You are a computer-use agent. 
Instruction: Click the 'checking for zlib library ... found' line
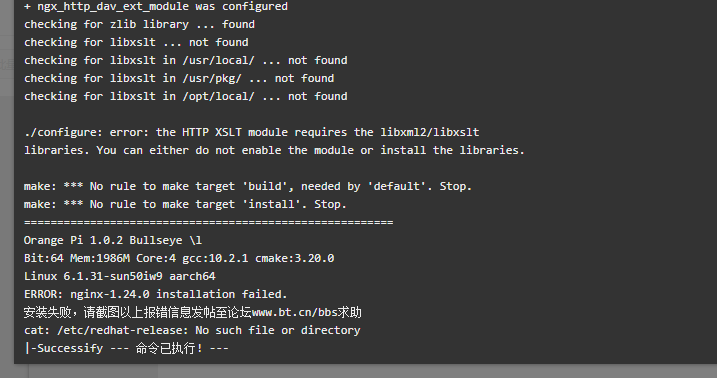[x=139, y=24]
